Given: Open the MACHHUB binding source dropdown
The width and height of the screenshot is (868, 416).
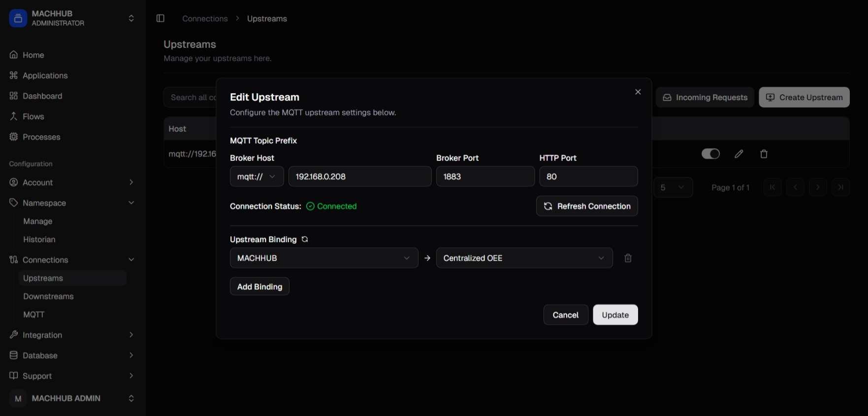Looking at the screenshot, I should click(x=324, y=258).
